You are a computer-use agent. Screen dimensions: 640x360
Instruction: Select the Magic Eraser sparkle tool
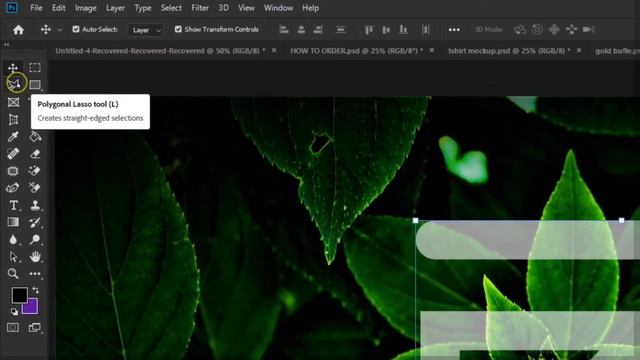pyautogui.click(x=35, y=171)
